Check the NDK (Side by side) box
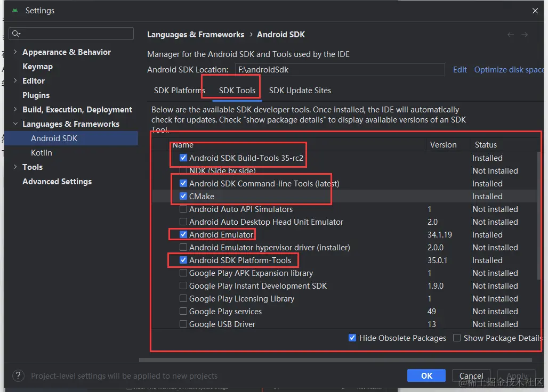548x392 pixels. tap(183, 170)
